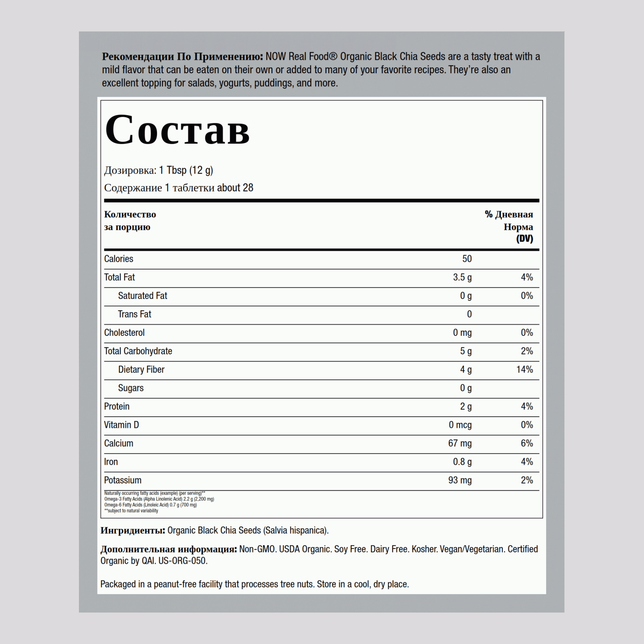Viewport: 644px width, 644px height.
Task: Click the Protein amount '2 g'
Action: pos(466,406)
